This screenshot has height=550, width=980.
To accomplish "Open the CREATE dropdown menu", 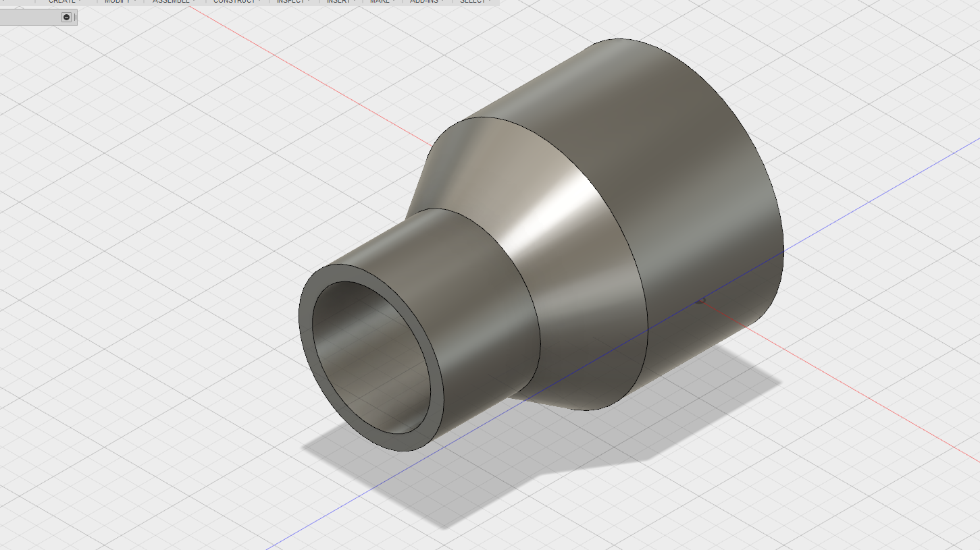I will [x=64, y=2].
